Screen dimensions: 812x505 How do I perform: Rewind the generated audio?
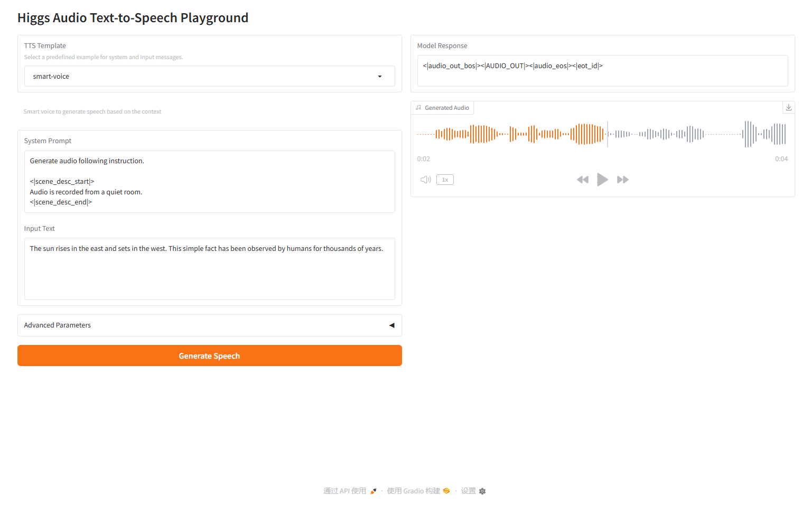(583, 180)
